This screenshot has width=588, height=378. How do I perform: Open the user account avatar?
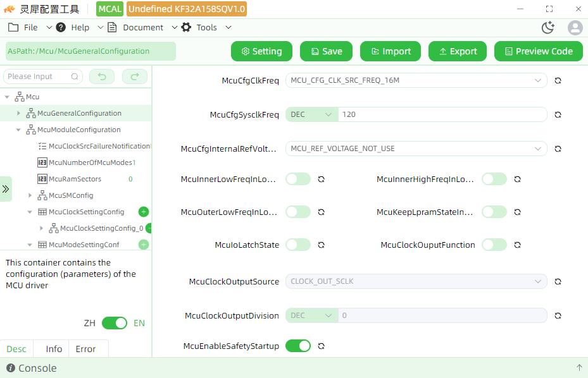(x=575, y=28)
